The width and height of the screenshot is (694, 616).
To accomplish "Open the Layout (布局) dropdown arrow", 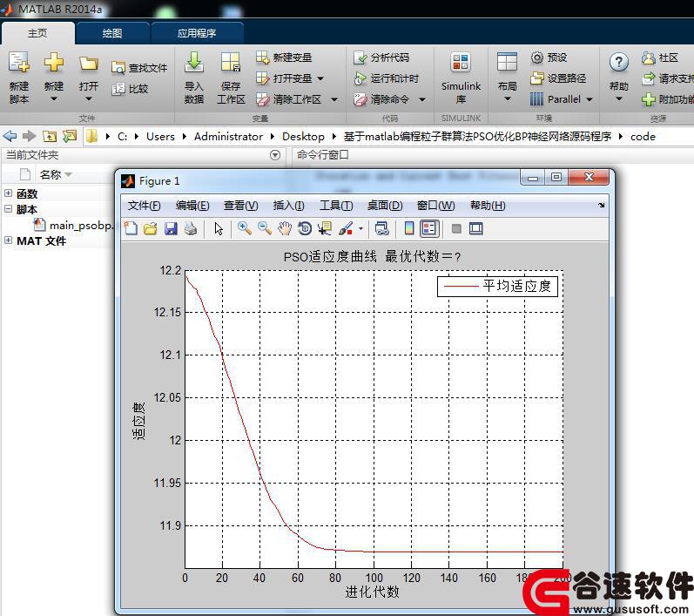I will [x=508, y=98].
